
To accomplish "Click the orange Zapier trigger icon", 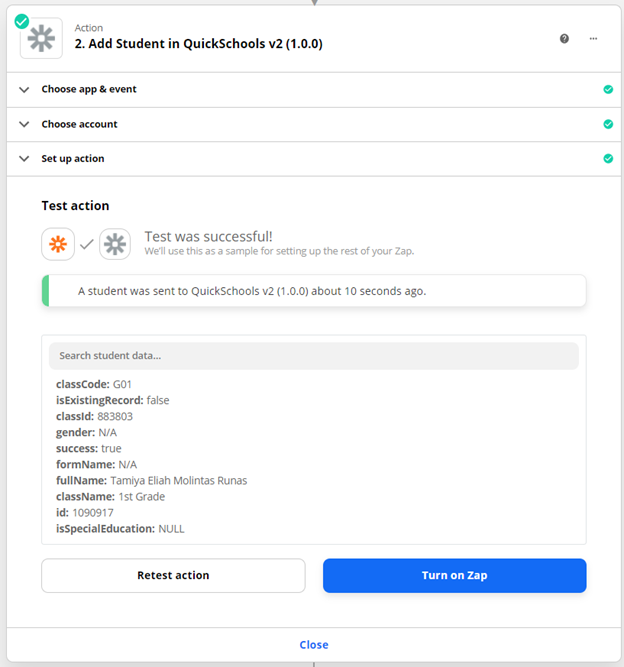I will [60, 244].
